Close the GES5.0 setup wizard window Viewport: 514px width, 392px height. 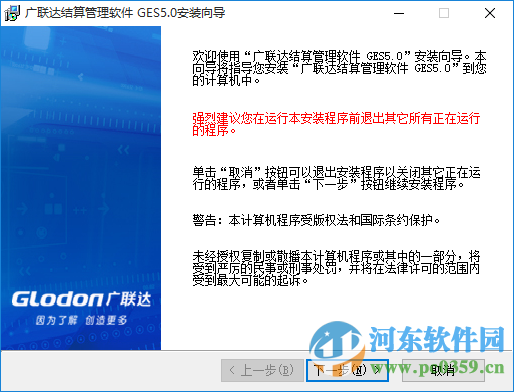490,13
